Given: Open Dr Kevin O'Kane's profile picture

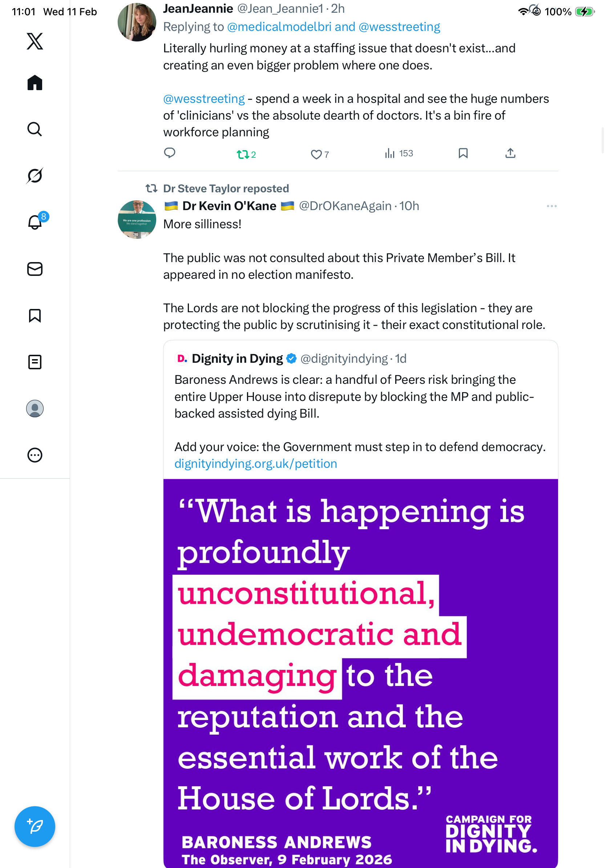Looking at the screenshot, I should 137,220.
